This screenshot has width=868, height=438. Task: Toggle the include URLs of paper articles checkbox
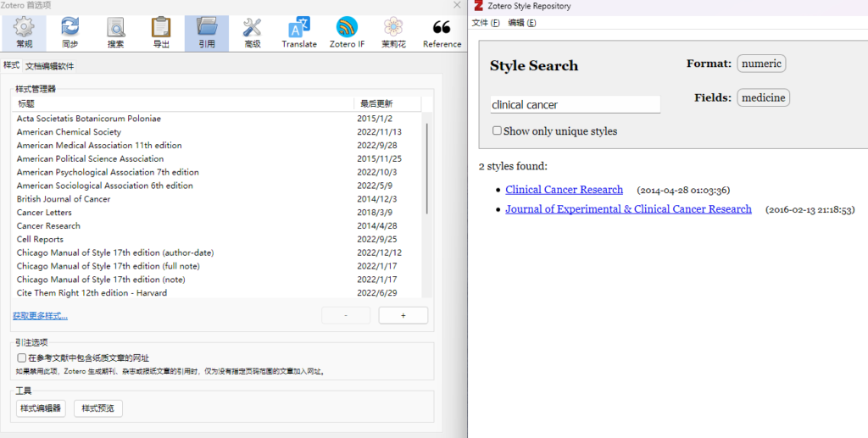22,358
